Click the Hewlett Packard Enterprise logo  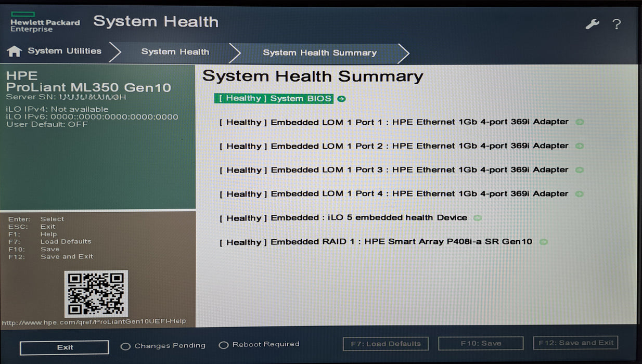(45, 22)
